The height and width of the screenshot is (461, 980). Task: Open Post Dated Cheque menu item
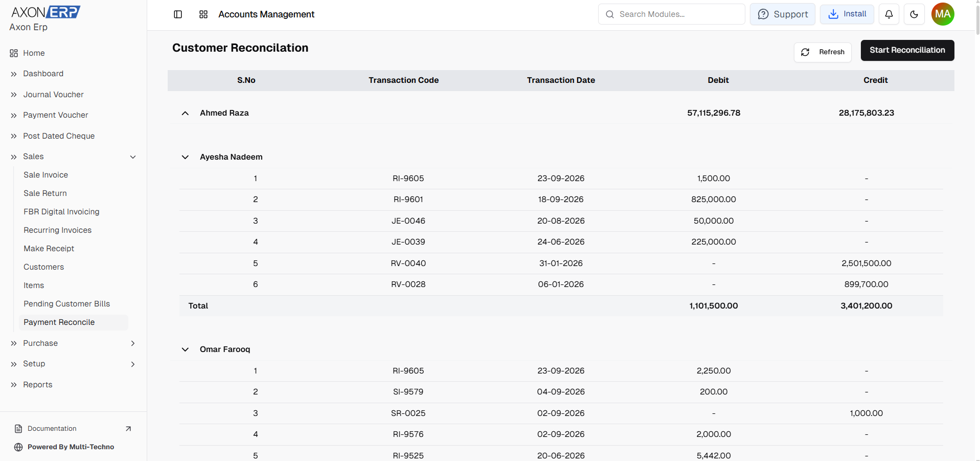(59, 136)
